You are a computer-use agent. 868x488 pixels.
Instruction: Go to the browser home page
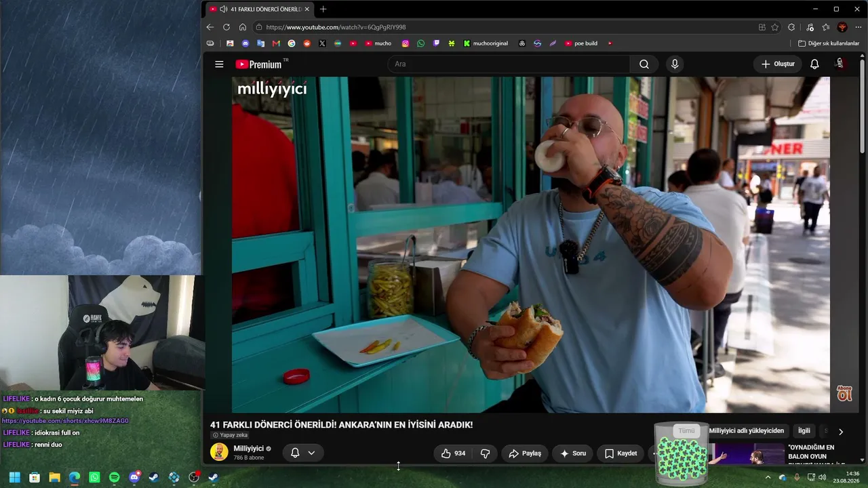(243, 27)
